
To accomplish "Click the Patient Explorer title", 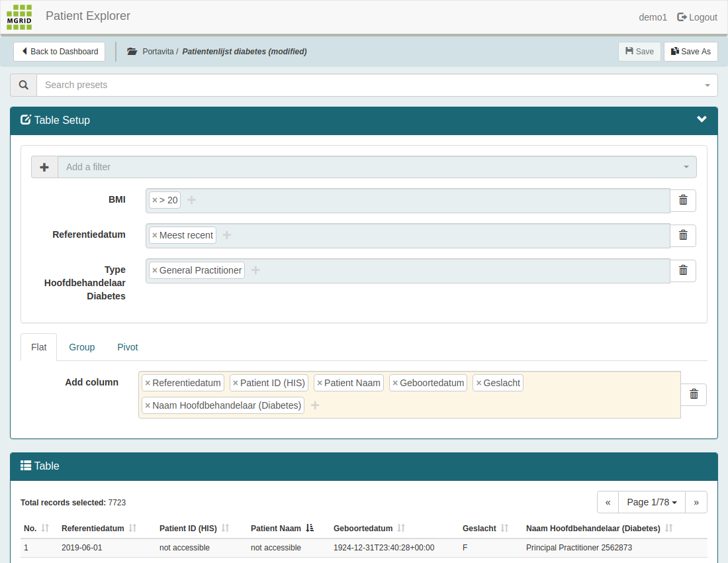I will click(x=88, y=16).
